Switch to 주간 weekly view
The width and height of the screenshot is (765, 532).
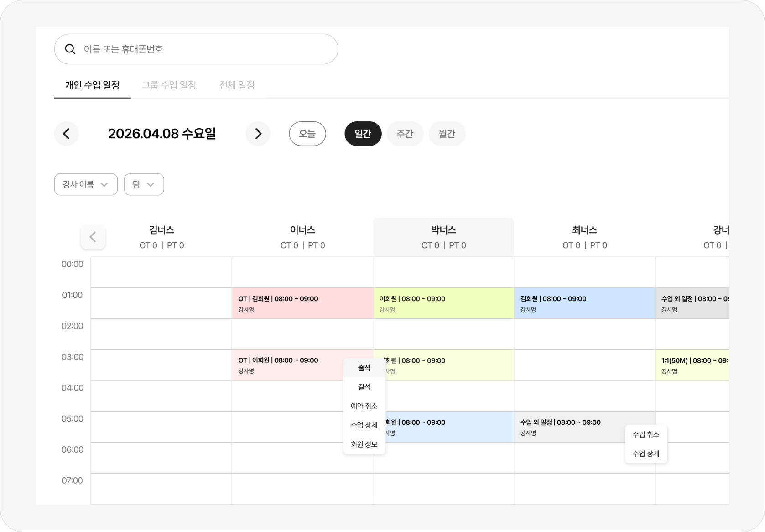[x=405, y=134]
